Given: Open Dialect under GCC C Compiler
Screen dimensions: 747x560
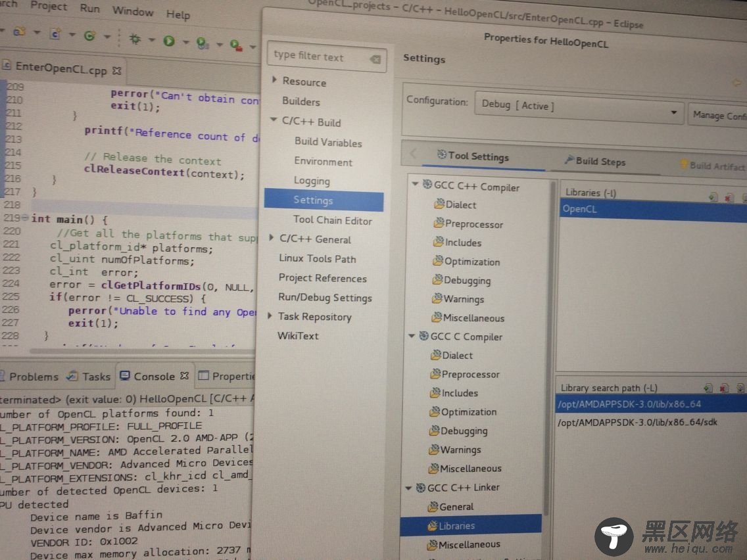Looking at the screenshot, I should (452, 355).
